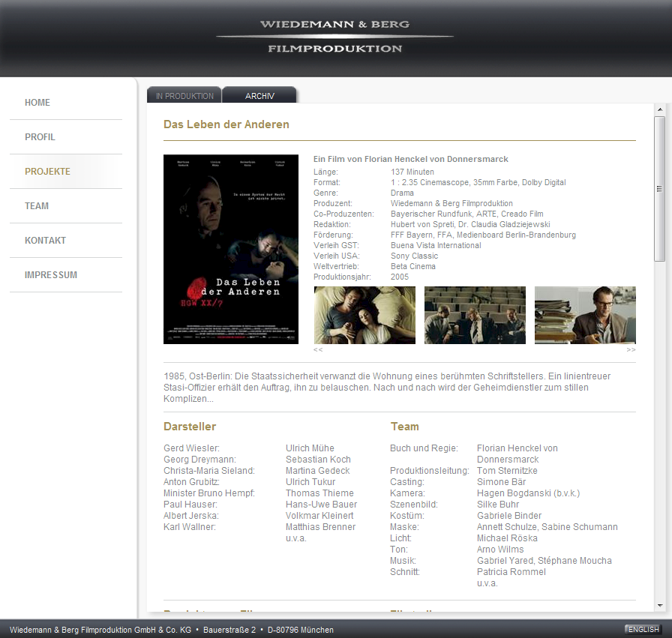Navigate to KONTAKT
The width and height of the screenshot is (672, 638).
tap(45, 241)
